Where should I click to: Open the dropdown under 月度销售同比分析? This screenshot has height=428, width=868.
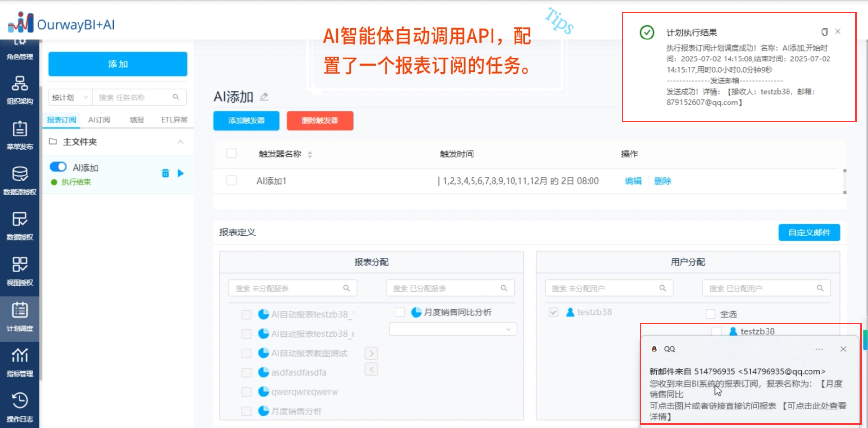pos(453,329)
